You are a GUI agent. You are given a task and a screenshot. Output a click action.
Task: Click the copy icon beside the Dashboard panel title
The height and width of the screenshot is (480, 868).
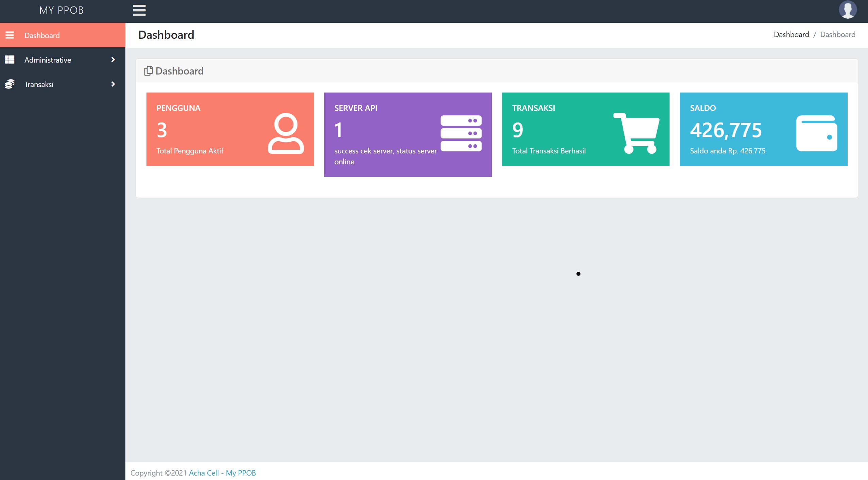(x=148, y=71)
